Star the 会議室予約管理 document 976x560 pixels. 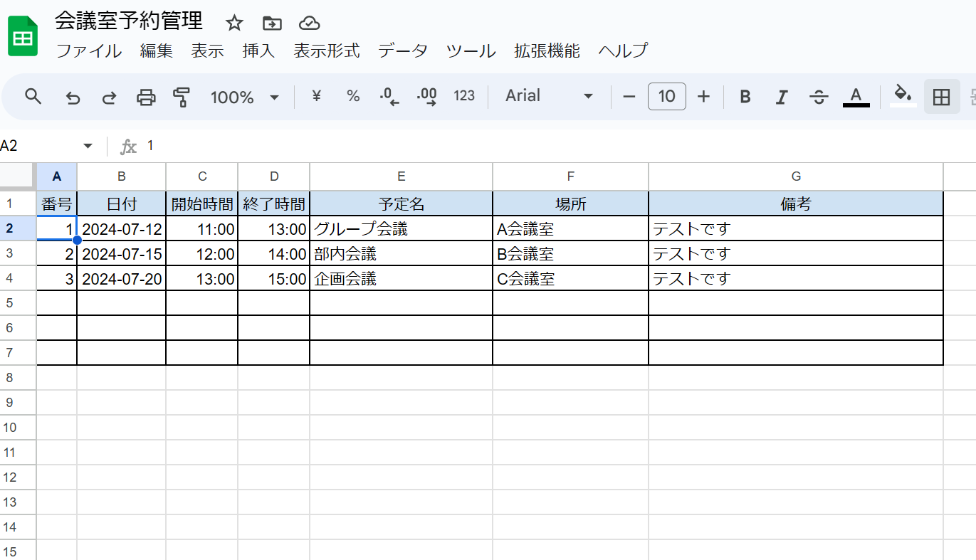tap(234, 23)
